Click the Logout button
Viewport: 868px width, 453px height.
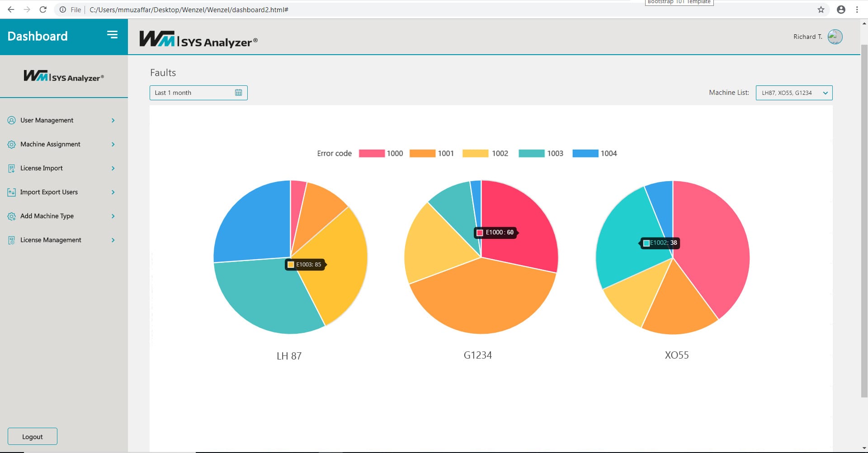pos(33,436)
